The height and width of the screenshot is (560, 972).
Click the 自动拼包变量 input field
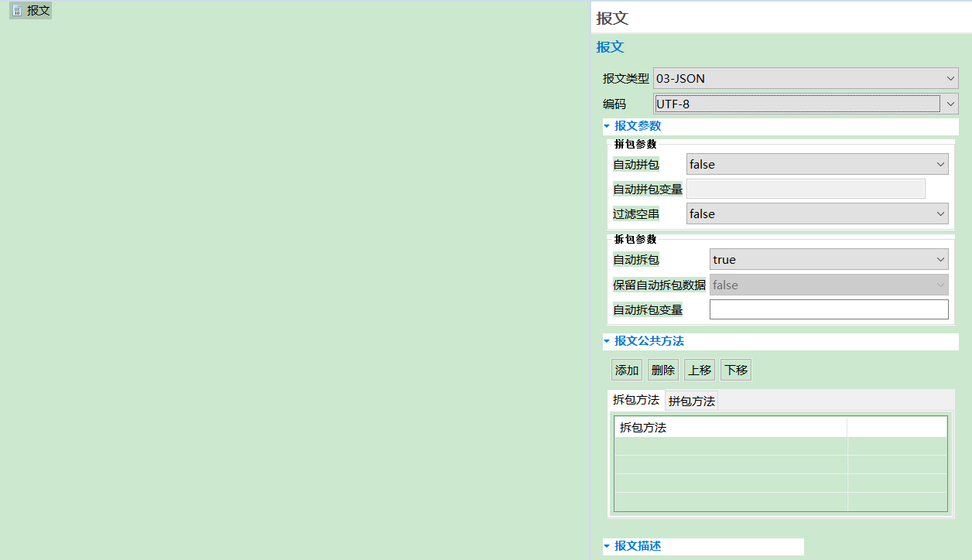point(806,188)
